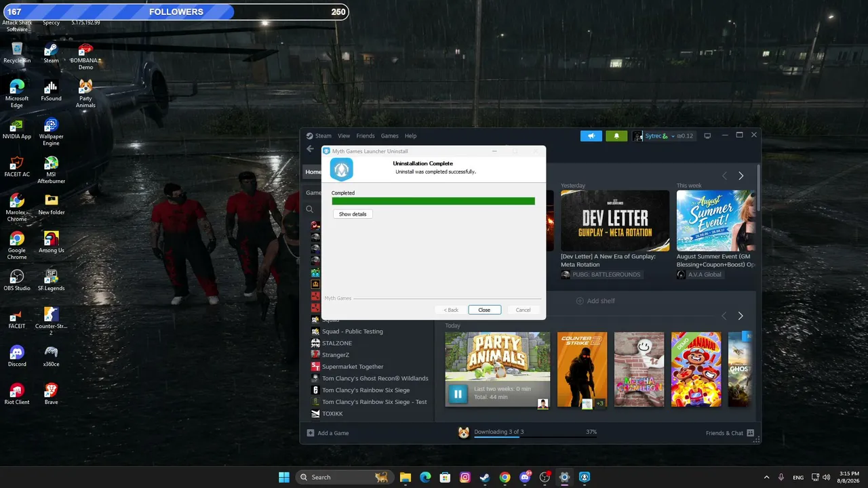
Task: Launch FxSound from the desktop
Action: tap(51, 91)
